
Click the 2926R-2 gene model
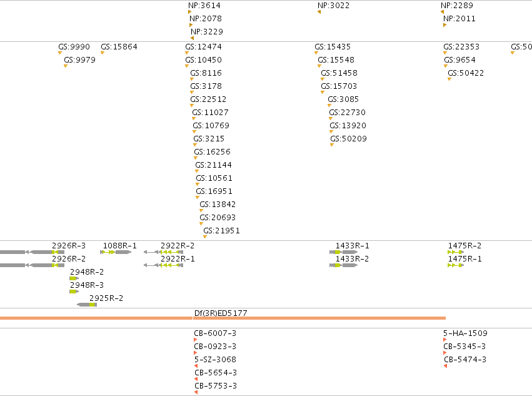(x=32, y=265)
